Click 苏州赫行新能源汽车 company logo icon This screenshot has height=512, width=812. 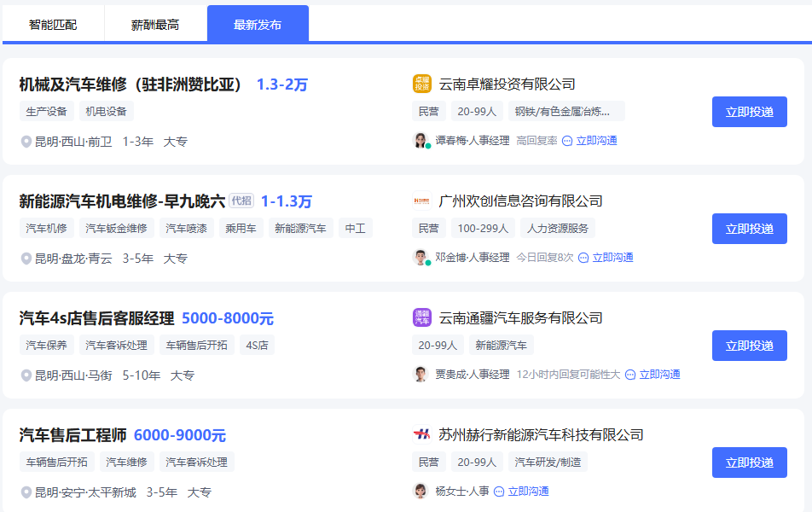[421, 434]
